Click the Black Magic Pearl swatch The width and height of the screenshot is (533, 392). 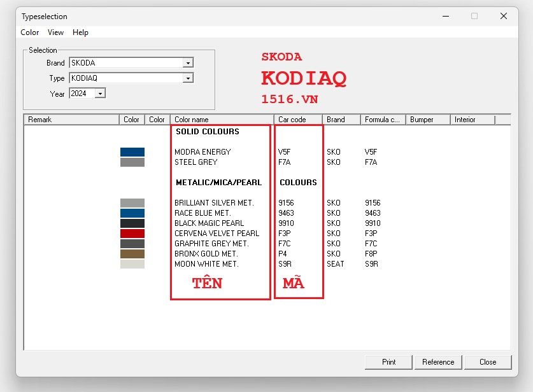132,223
